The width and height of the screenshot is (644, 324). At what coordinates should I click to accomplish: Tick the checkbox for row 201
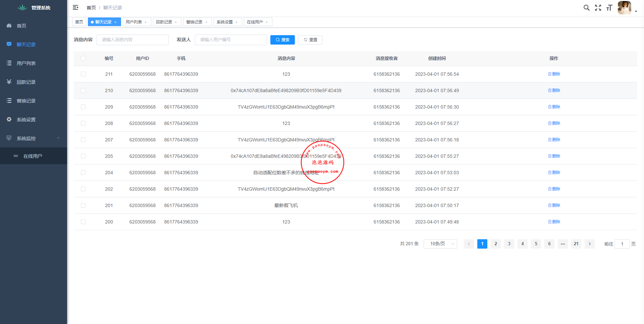83,205
